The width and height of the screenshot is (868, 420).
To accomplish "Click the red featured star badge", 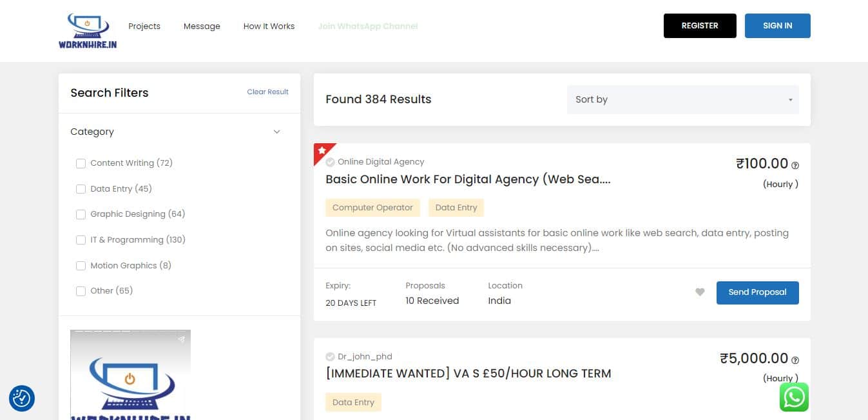I will point(322,151).
